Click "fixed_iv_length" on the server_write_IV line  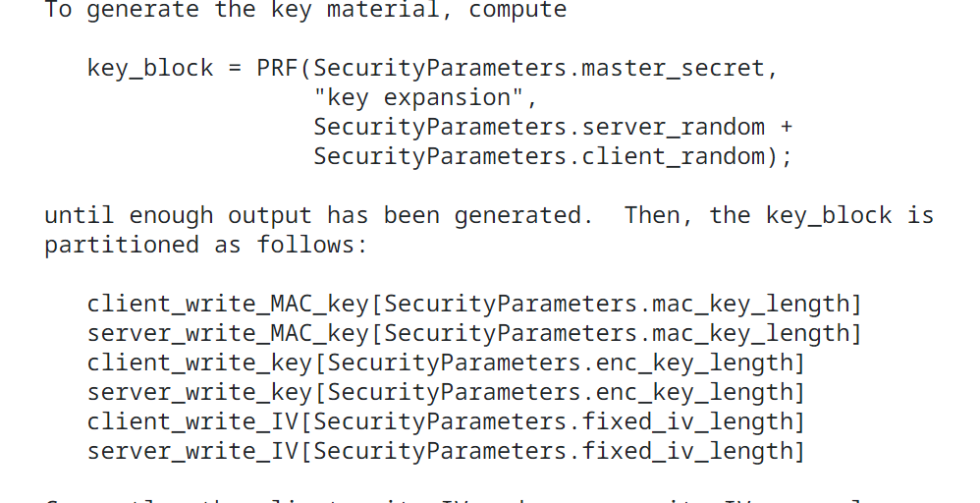click(x=690, y=451)
